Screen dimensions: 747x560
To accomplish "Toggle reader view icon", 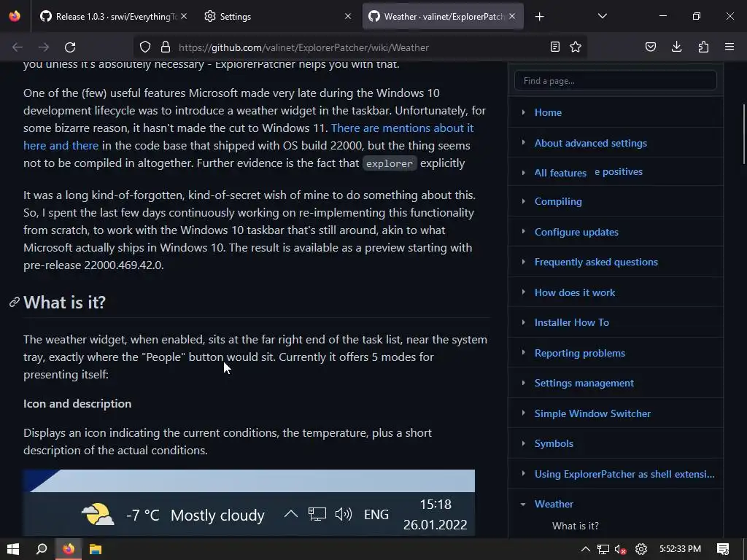I will [555, 47].
